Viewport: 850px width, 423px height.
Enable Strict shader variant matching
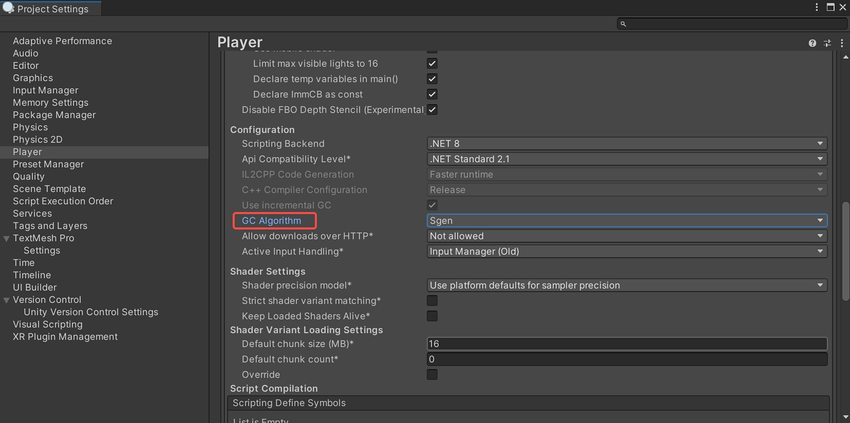[x=432, y=300]
